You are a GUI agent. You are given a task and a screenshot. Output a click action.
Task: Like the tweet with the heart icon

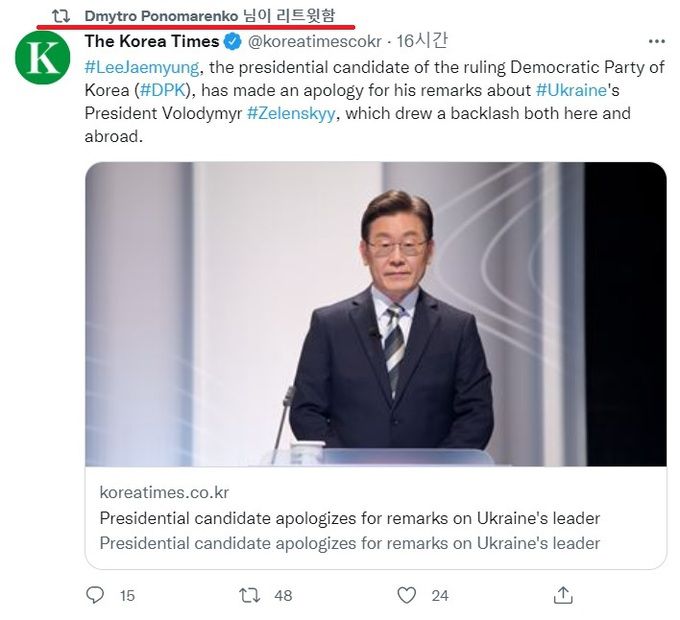406,595
